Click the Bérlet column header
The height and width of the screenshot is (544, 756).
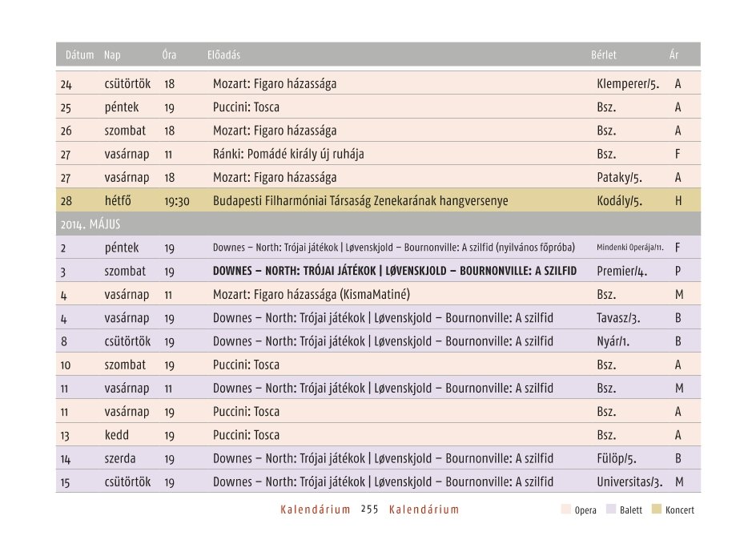[604, 55]
